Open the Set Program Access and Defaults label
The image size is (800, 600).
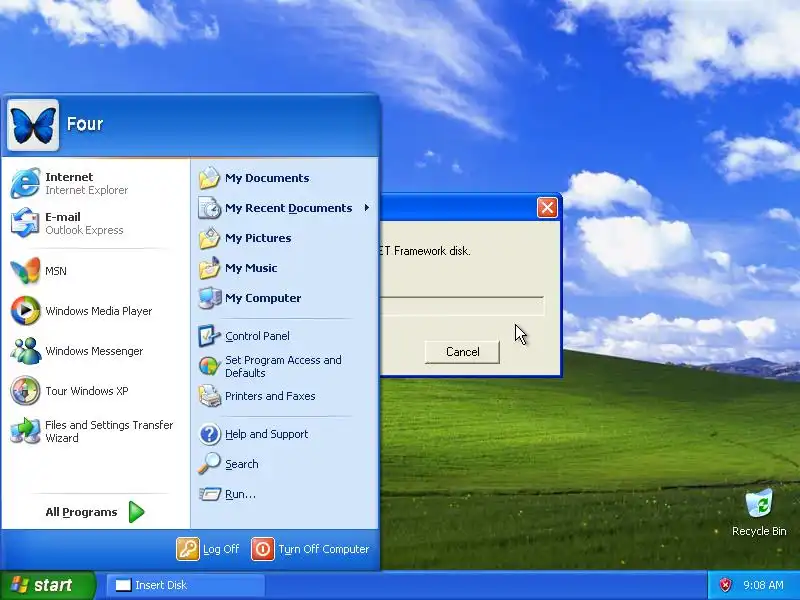click(x=283, y=366)
